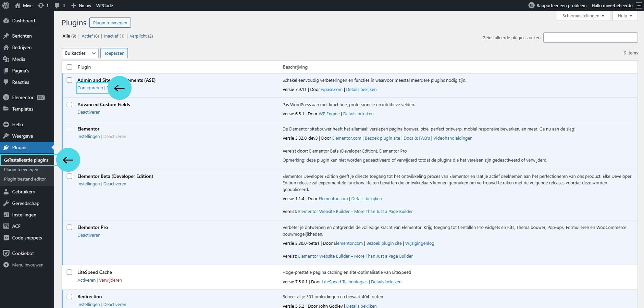Screen dimensions: 644x308
Task: Open Elementor from the sidebar icon
Action: click(6, 98)
